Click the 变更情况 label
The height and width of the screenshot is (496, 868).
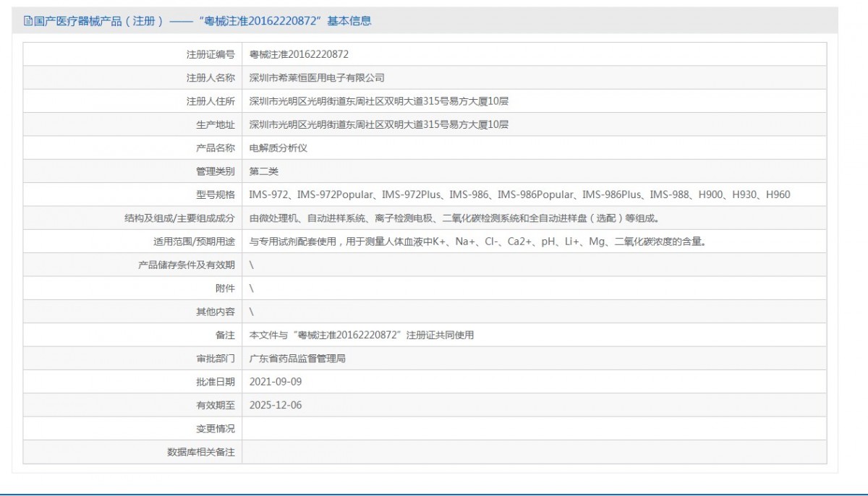216,429
